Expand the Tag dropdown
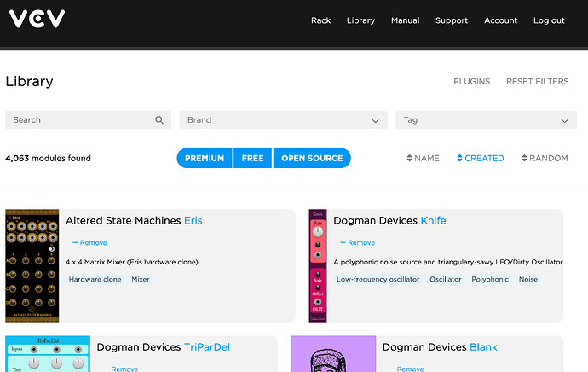 click(486, 119)
